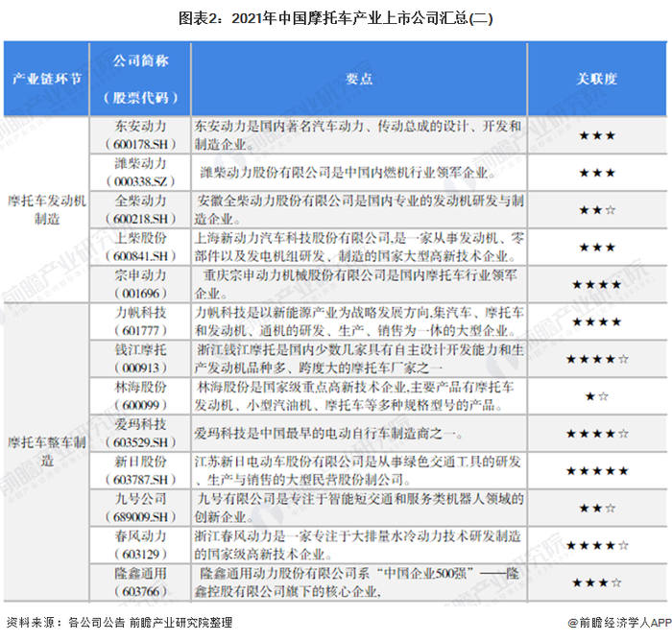Click the description 爱玛科技是中国最早的电动自行车制造商之一
This screenshot has height=641, width=672.
(328, 434)
